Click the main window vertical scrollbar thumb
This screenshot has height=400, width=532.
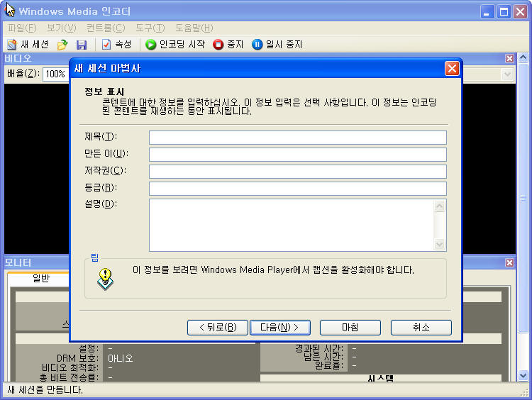(523, 198)
